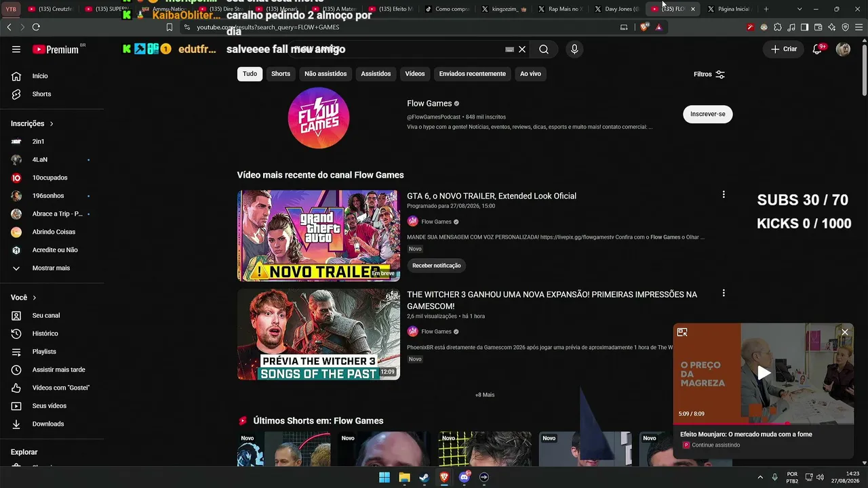Play the Efeito Mounjaro miniplayer video
This screenshot has width=868, height=488.
[x=764, y=373]
